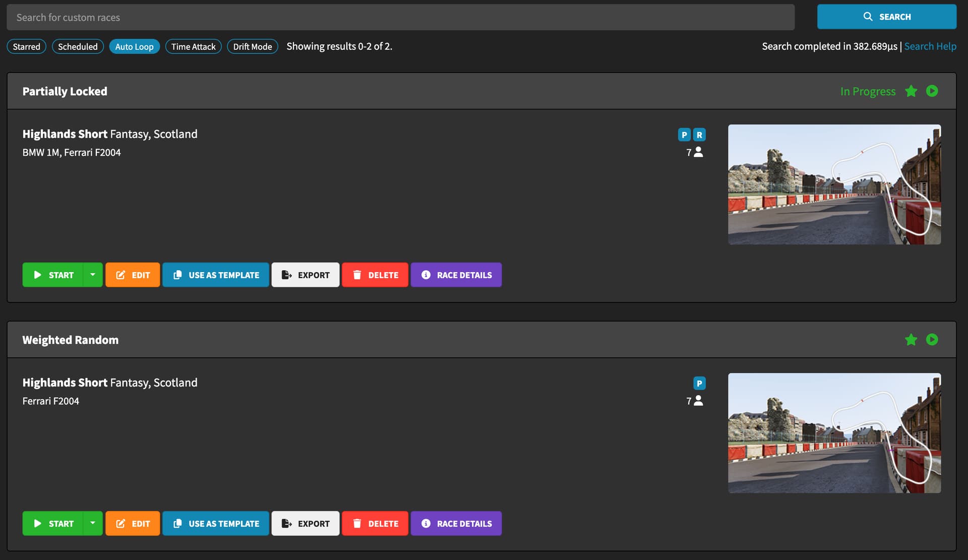968x560 pixels.
Task: Click the P badge in Partially Locked race
Action: tap(684, 135)
